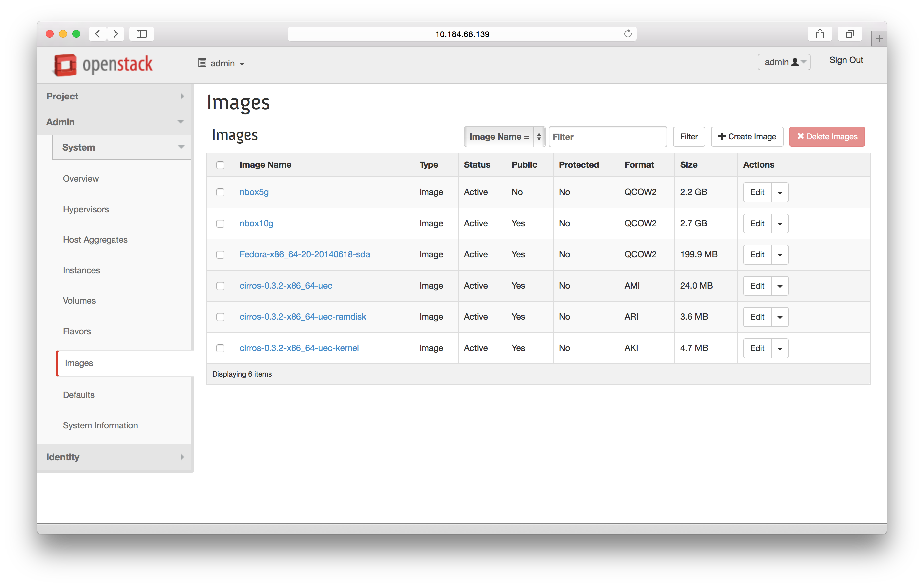Check the nbox5g row checkbox
Viewport: 924px width, 587px height.
pos(220,192)
